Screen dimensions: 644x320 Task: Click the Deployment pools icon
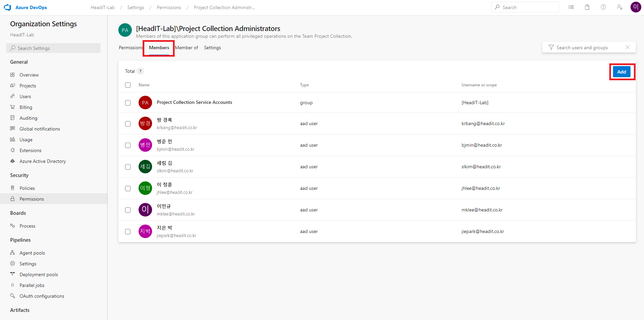coord(12,274)
